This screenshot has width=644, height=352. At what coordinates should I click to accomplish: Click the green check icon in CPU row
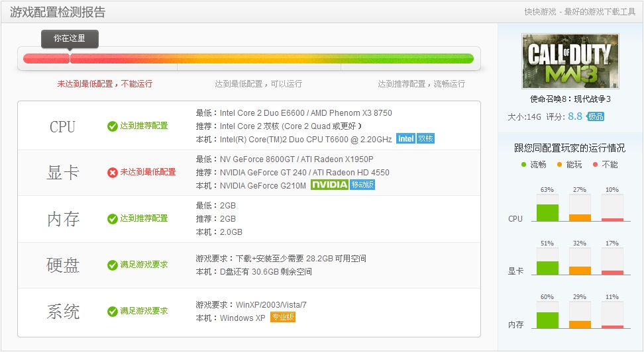point(113,126)
